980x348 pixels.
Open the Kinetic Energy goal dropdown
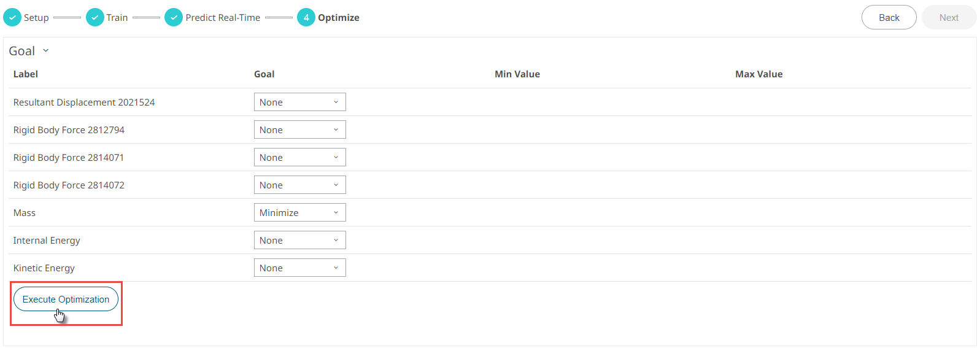[299, 268]
